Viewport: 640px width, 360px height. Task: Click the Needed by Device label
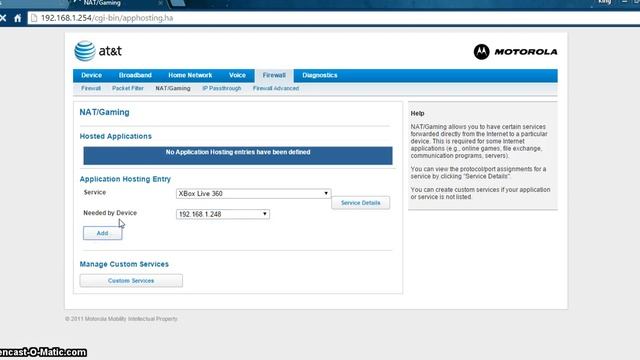pyautogui.click(x=110, y=213)
